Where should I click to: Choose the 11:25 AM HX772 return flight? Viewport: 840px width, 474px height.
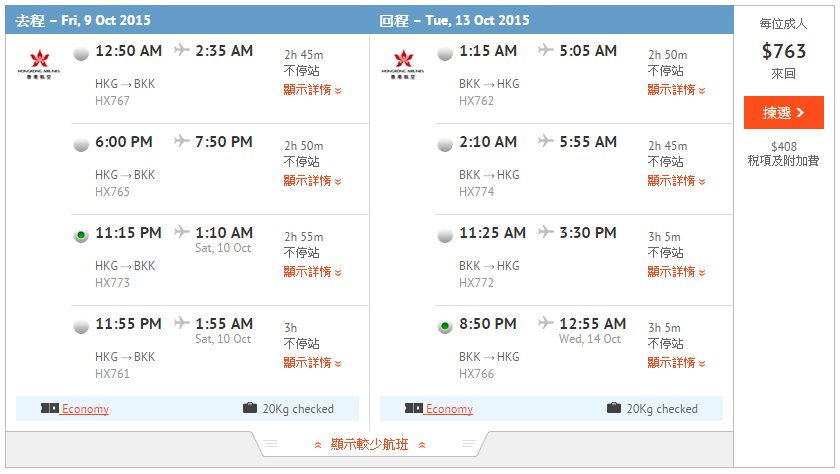tap(445, 235)
